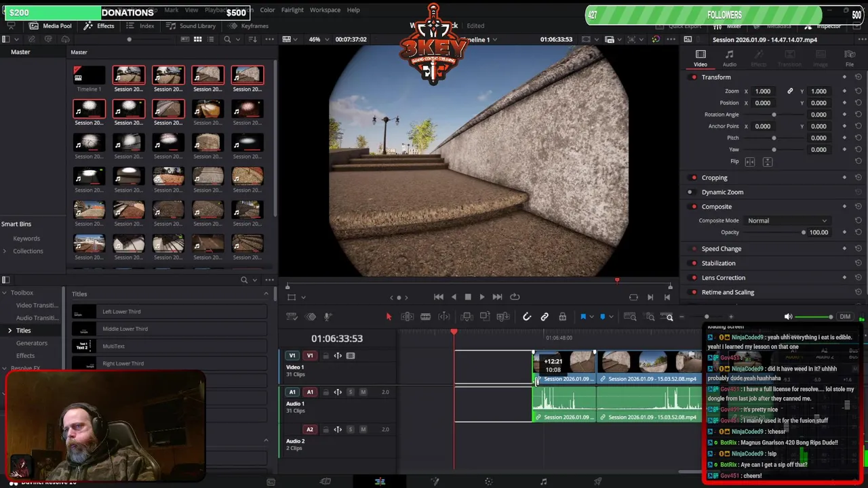Play the timeline in reverse
Screen dimensions: 868x488
tap(454, 297)
